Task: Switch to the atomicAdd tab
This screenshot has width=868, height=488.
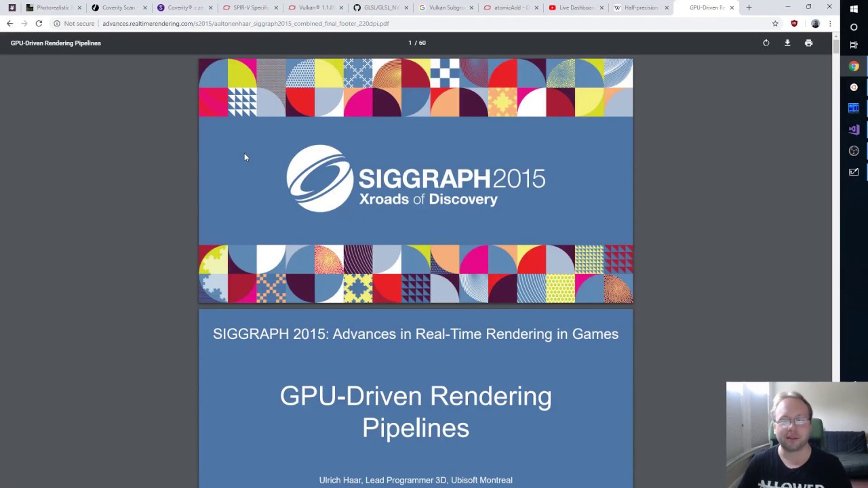Action: [x=511, y=7]
